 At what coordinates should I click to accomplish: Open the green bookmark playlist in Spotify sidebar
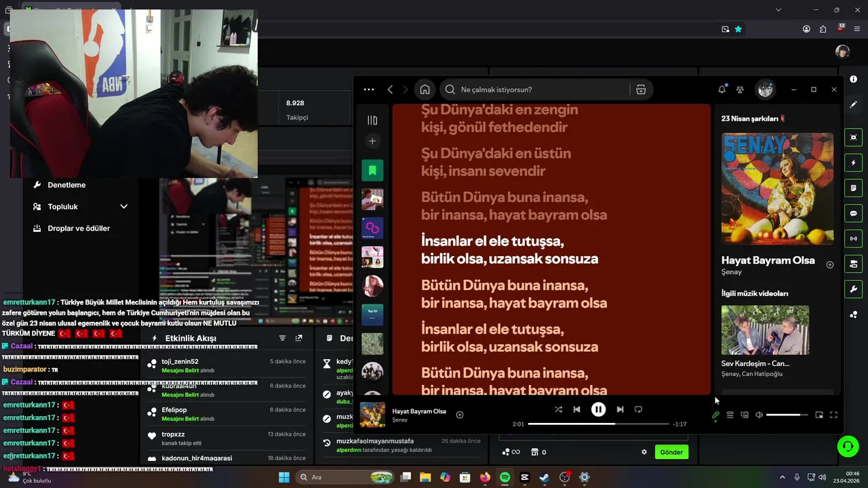click(372, 170)
